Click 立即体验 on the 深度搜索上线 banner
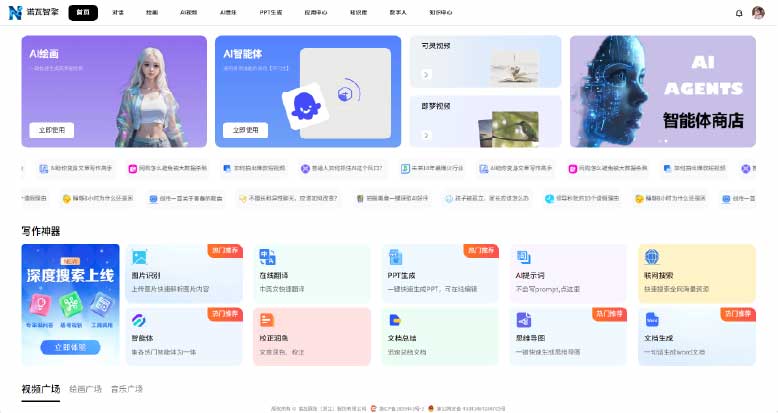This screenshot has width=778, height=413. click(x=70, y=347)
